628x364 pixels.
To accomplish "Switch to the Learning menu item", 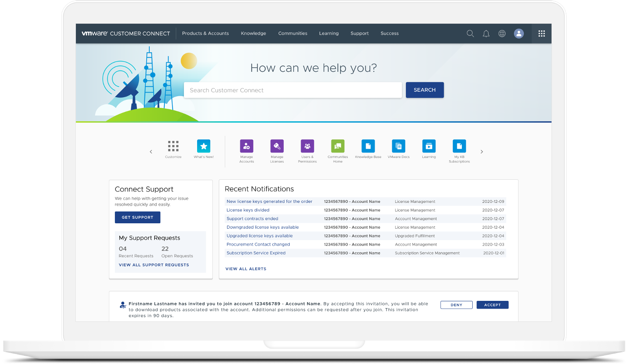I will [329, 33].
